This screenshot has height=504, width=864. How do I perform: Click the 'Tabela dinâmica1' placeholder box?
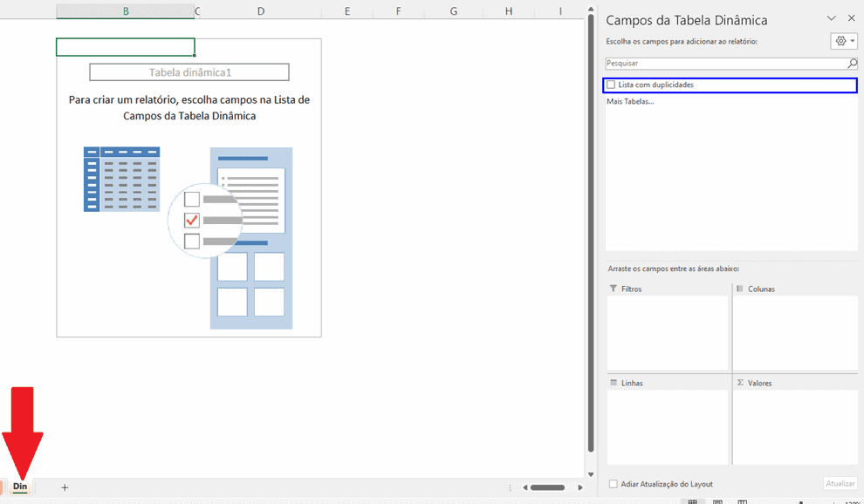coord(189,72)
